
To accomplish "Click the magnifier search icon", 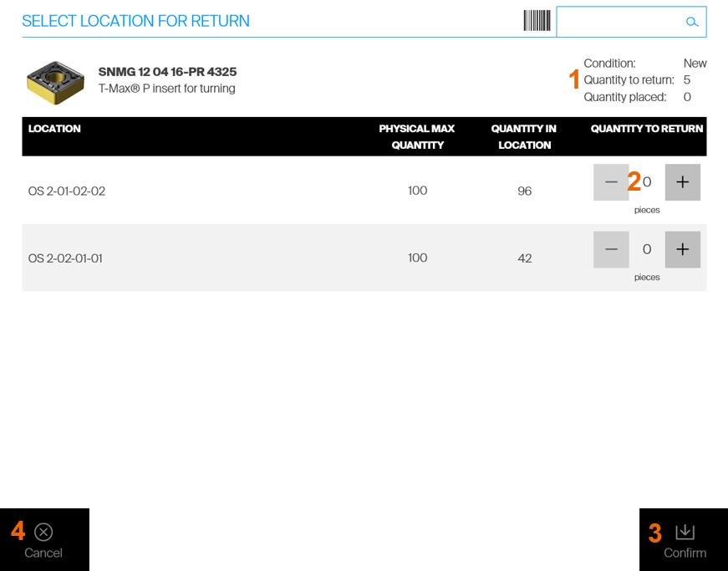I will pos(691,22).
